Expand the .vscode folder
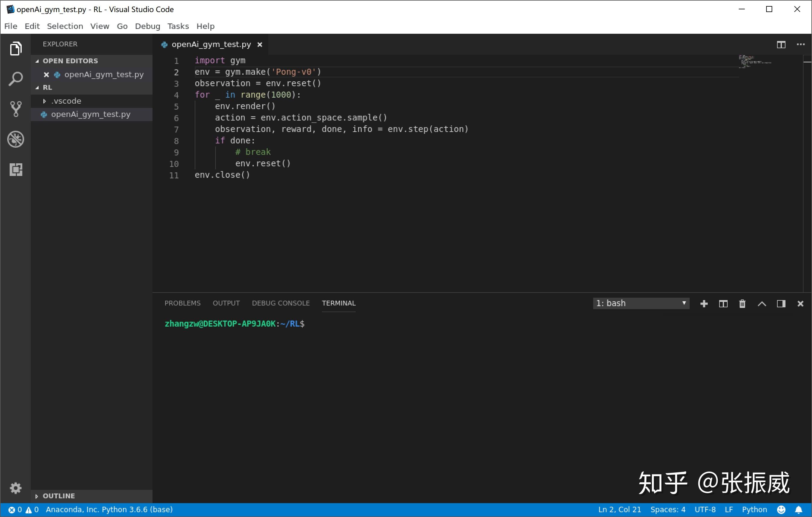The height and width of the screenshot is (517, 812). (44, 101)
